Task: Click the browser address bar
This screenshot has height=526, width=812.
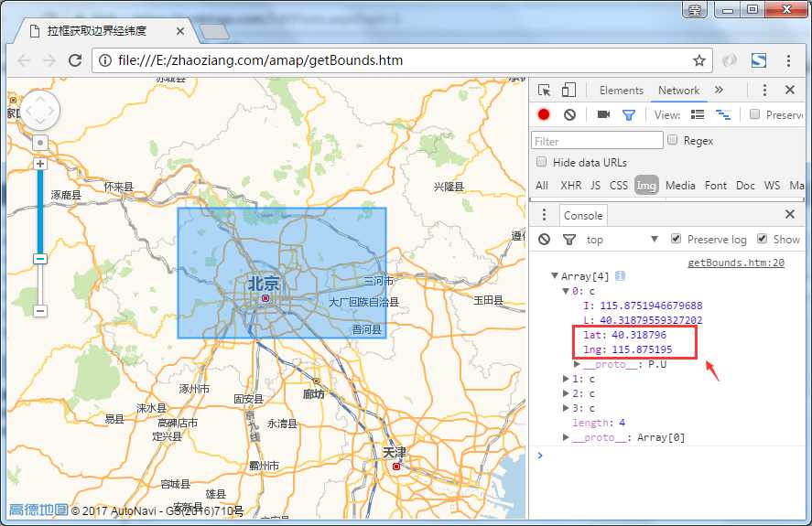Action: 401,60
